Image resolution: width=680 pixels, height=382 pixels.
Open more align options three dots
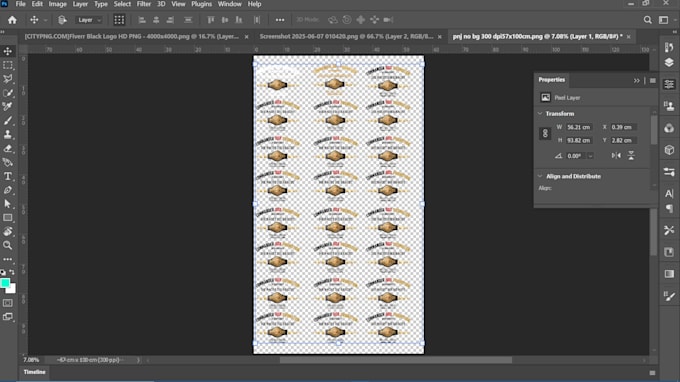pyautogui.click(x=280, y=20)
